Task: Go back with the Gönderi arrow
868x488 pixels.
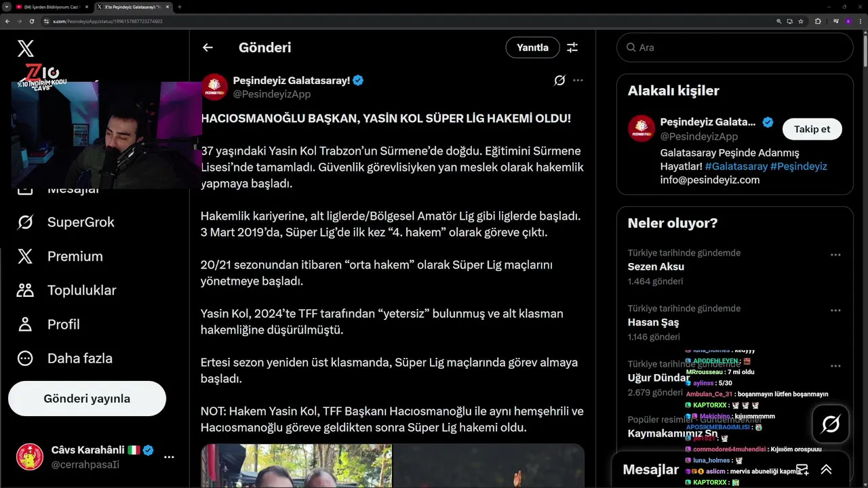Action: (x=208, y=47)
